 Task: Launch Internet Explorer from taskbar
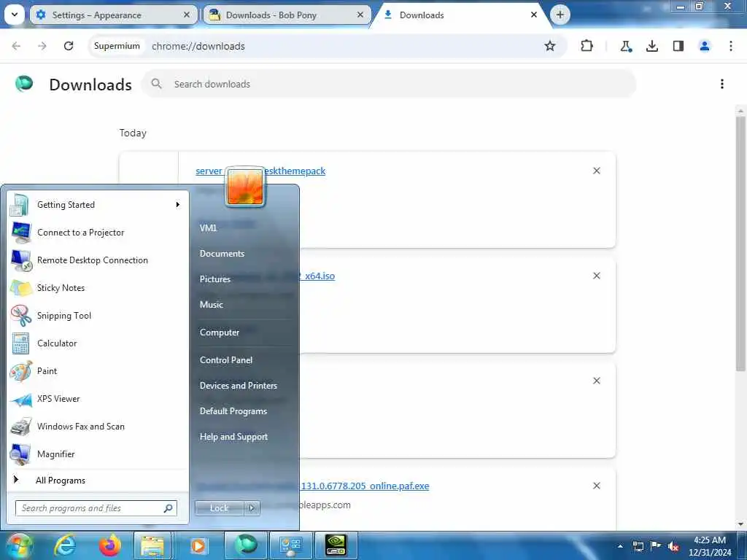(x=64, y=545)
